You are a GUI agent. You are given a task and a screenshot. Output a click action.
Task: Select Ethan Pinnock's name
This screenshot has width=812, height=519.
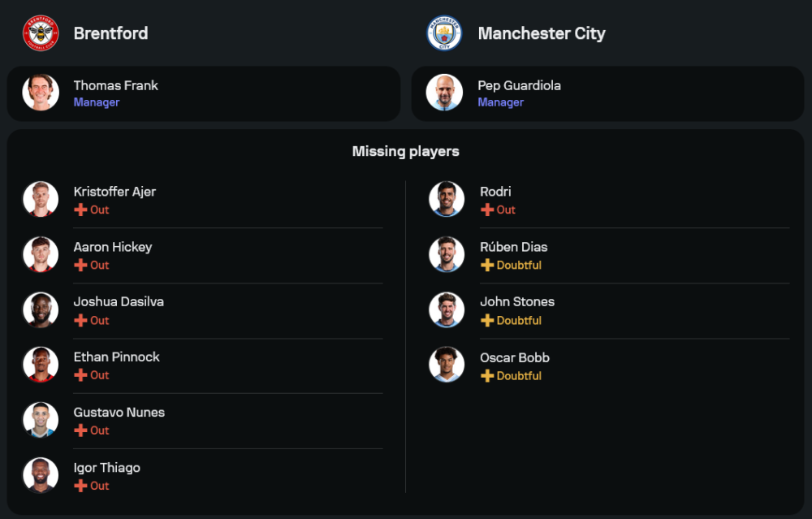(x=116, y=357)
